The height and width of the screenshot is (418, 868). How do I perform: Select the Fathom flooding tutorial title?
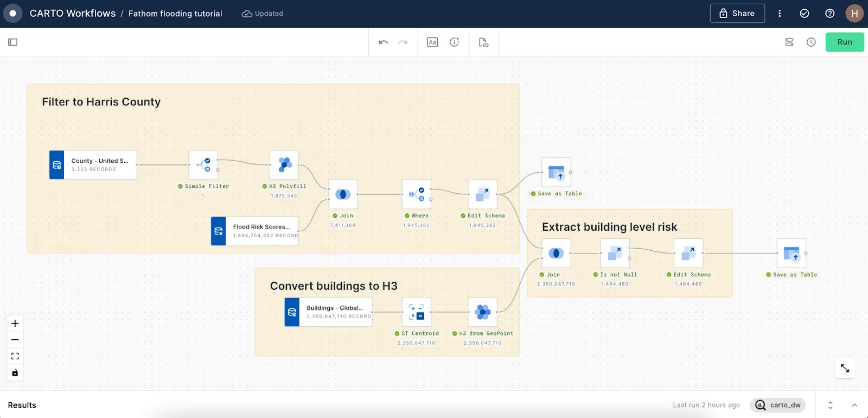(x=175, y=14)
